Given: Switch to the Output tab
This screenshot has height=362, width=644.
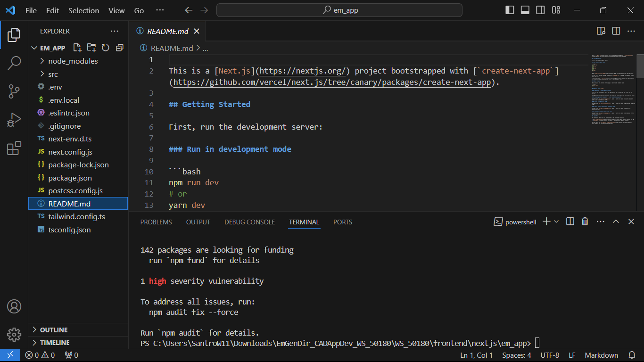Looking at the screenshot, I should [x=198, y=222].
